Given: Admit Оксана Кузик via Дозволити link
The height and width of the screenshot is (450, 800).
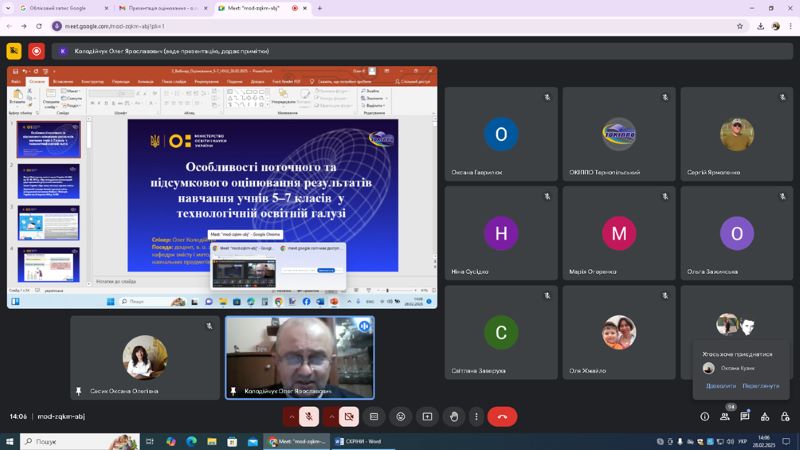Looking at the screenshot, I should tap(721, 386).
